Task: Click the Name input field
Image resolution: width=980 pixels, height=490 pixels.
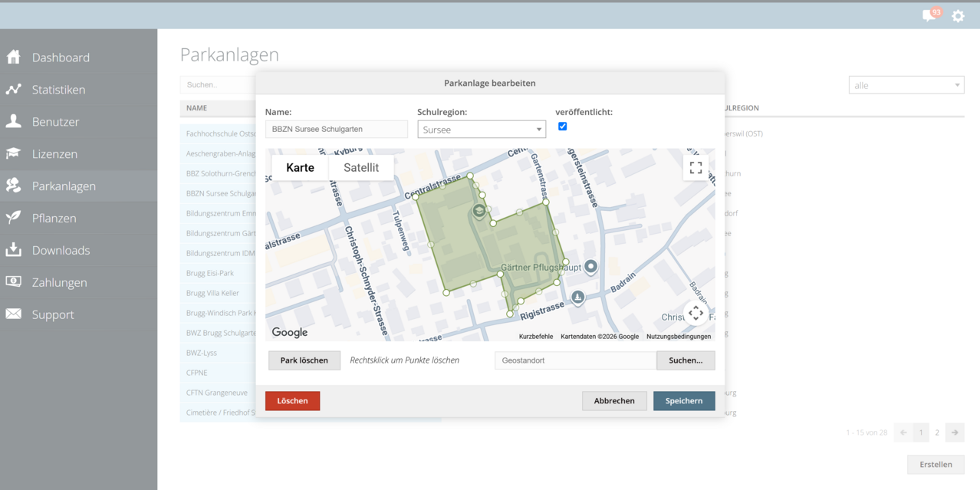Action: 337,130
